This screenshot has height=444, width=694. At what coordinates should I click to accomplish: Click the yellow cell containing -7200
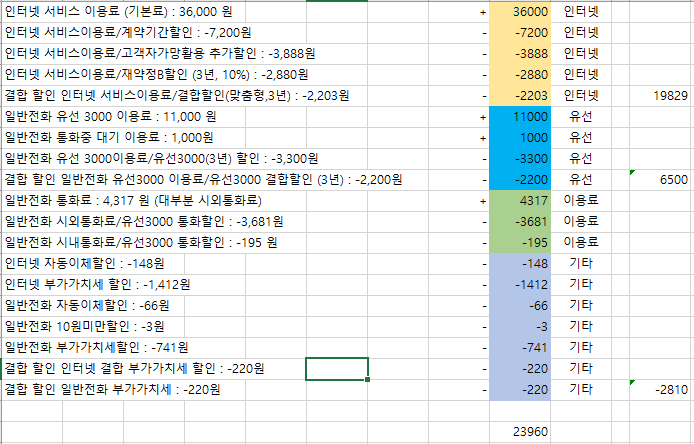[520, 33]
